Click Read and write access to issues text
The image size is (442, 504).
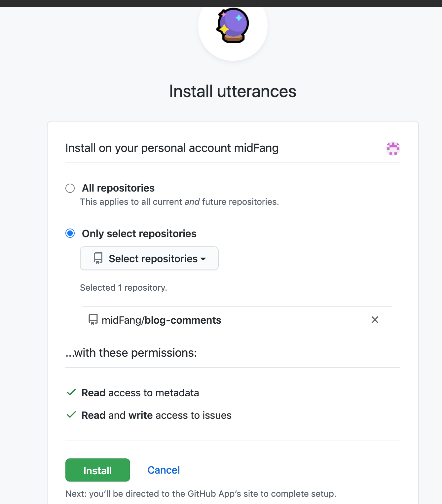coord(157,415)
